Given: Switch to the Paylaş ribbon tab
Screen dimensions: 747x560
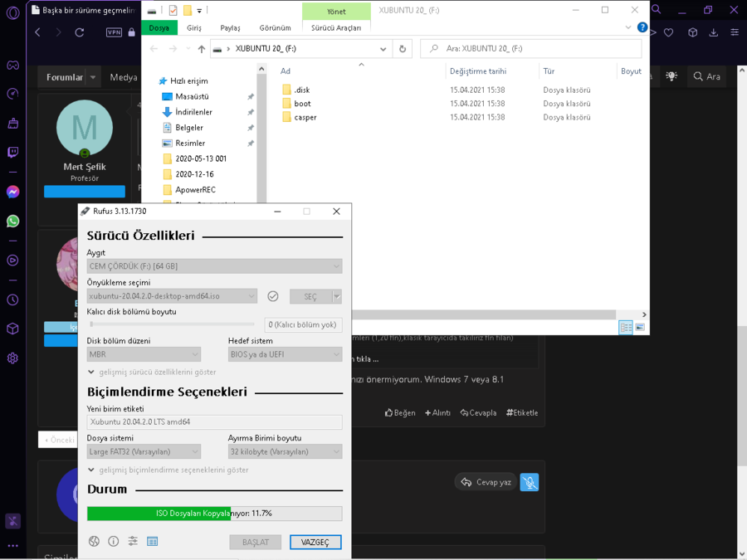Looking at the screenshot, I should [x=230, y=27].
